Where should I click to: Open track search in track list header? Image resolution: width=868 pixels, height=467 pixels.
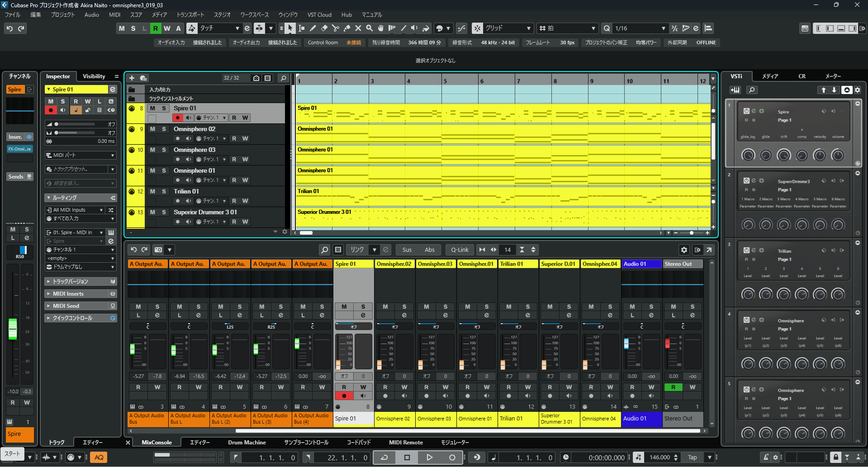tap(284, 78)
